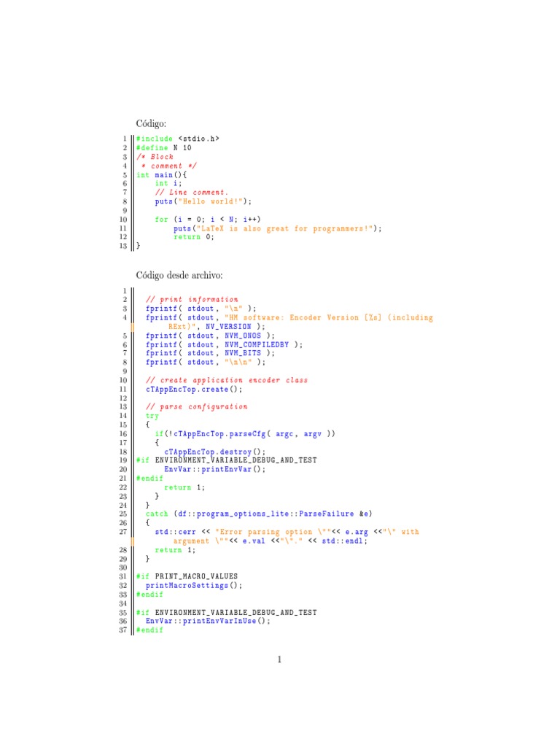
Task: Click '#if PRINT_MACRO_VALUES' directive
Action: click(x=187, y=576)
